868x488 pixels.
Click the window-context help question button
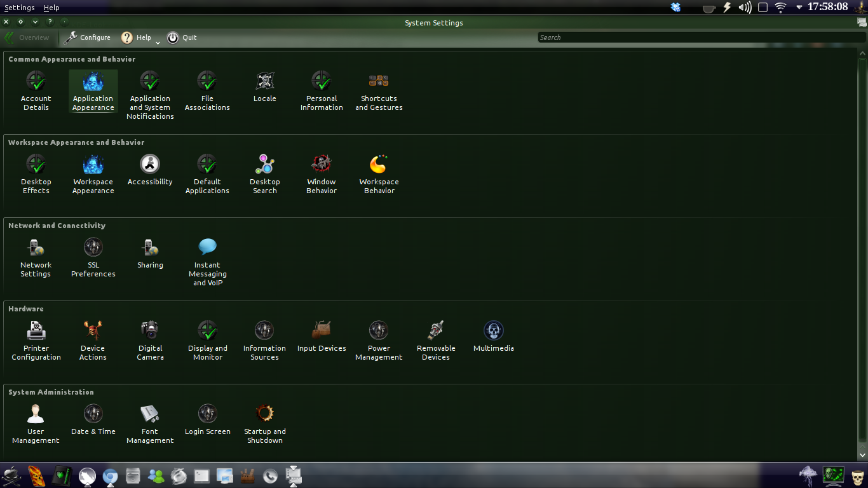click(50, 22)
